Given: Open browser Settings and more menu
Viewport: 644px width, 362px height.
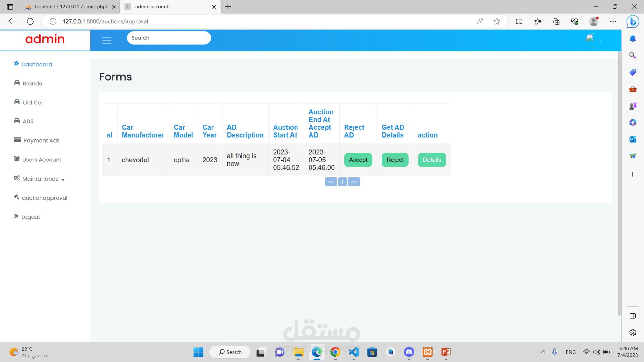Looking at the screenshot, I should (613, 21).
